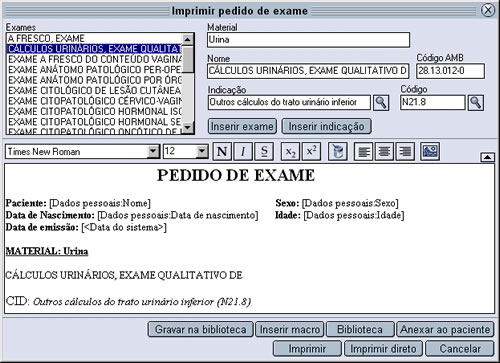Click Imprimir direto button

[x=383, y=349]
